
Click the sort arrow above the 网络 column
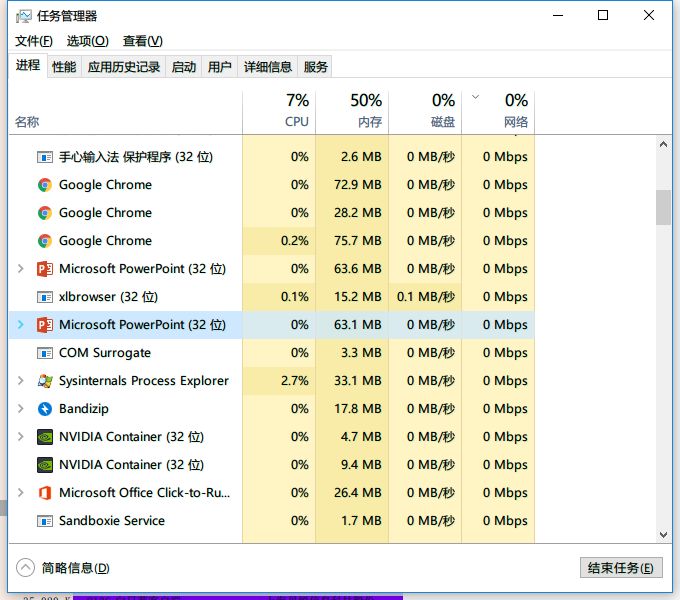475,97
